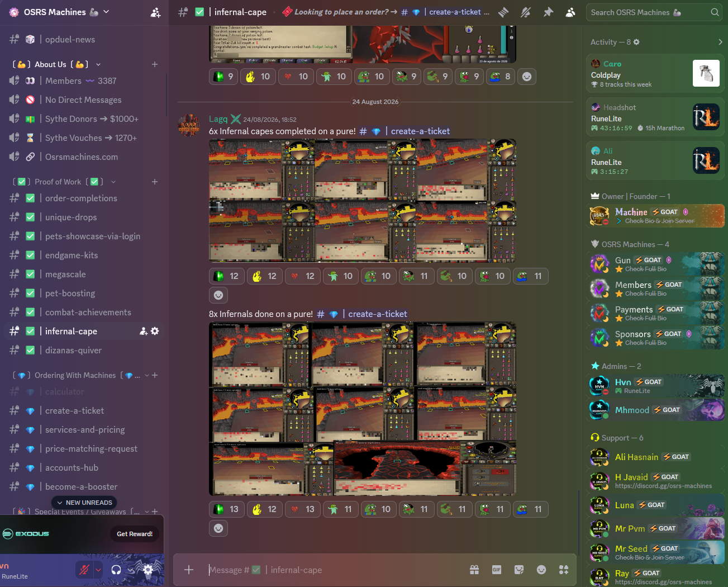This screenshot has height=587, width=728.
Task: Expand the Activity panel chevron
Action: click(720, 42)
